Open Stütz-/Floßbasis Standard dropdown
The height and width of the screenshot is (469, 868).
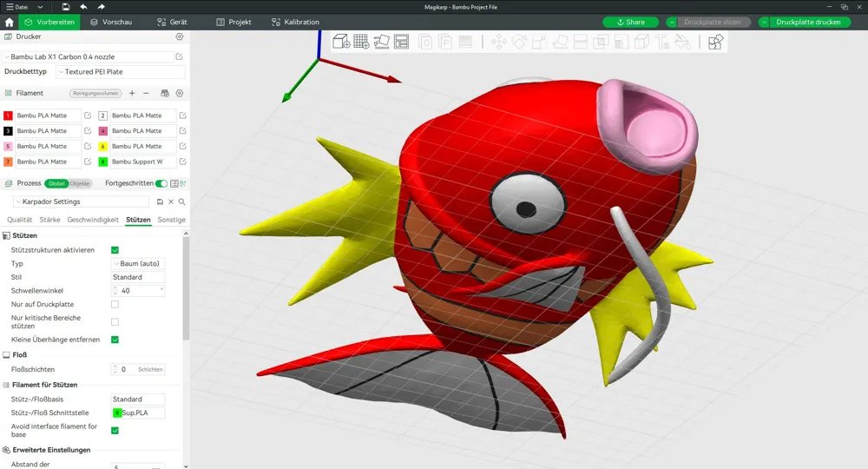138,400
